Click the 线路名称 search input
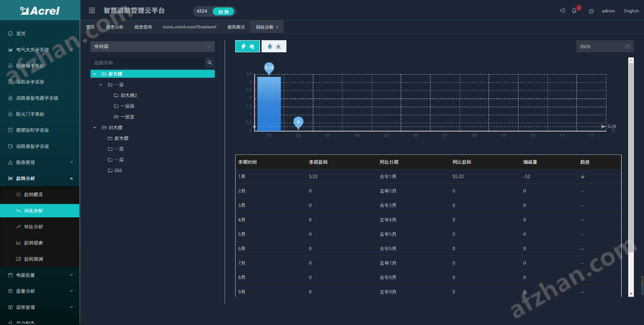This screenshot has width=644, height=325. (147, 62)
